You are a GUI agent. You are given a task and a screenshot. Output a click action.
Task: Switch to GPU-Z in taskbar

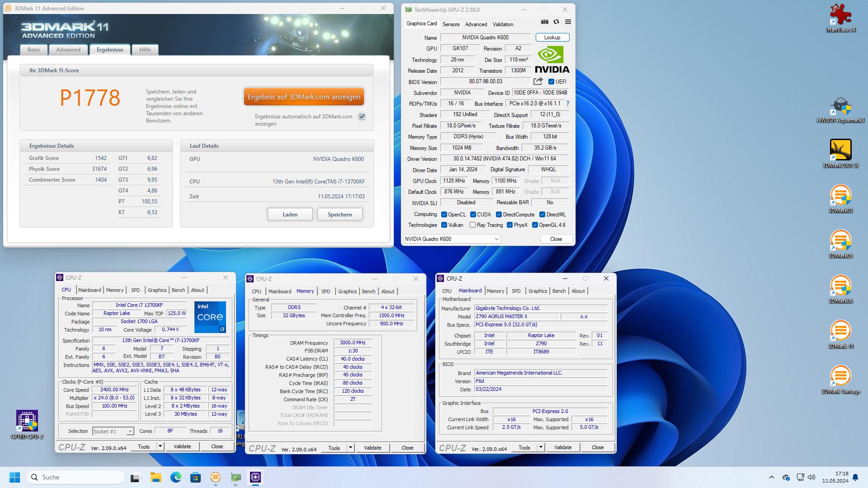[x=236, y=477]
